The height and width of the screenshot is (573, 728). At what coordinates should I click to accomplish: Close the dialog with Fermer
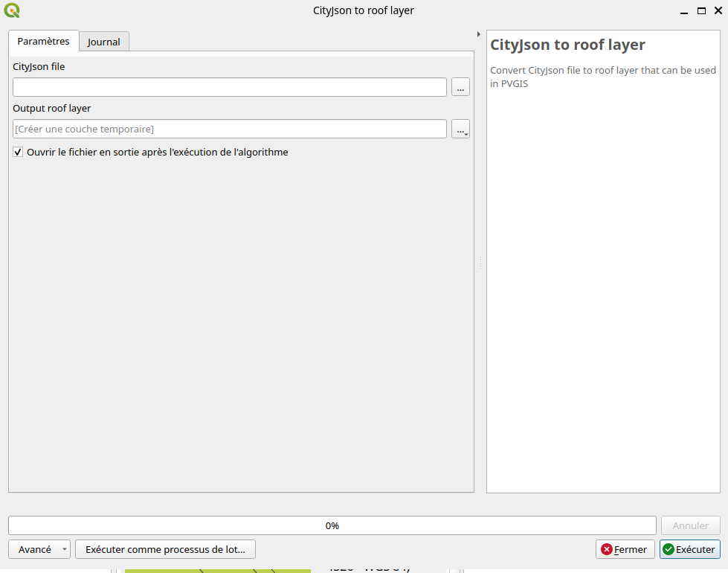[x=625, y=549]
